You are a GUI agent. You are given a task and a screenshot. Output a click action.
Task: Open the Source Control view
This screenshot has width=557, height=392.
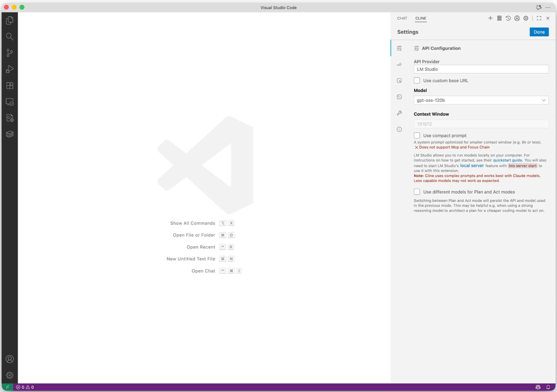[9, 53]
